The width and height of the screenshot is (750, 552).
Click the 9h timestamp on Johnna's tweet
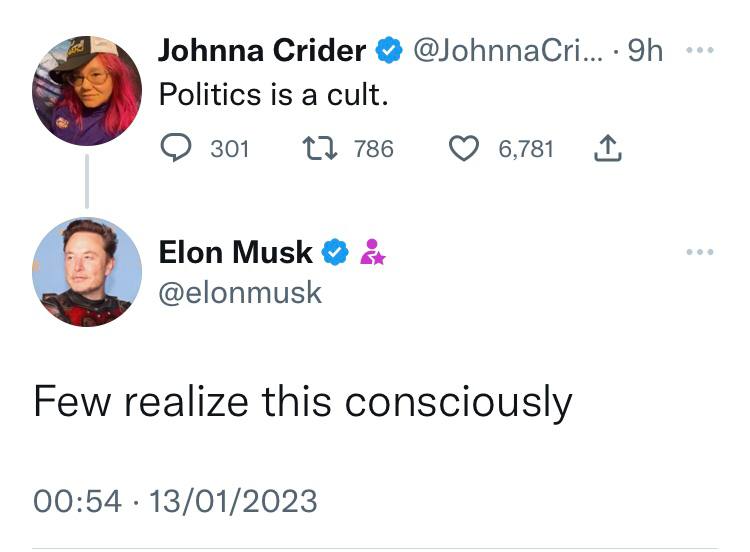tap(645, 50)
